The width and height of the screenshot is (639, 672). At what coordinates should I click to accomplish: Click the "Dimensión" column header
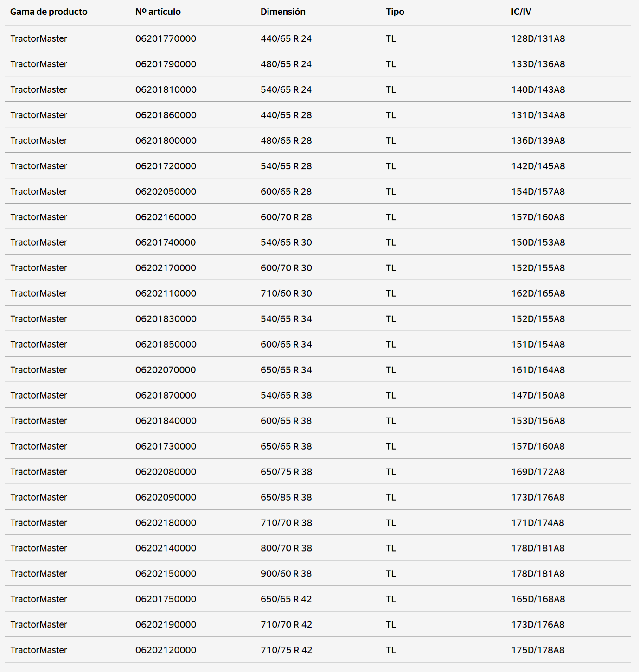283,12
